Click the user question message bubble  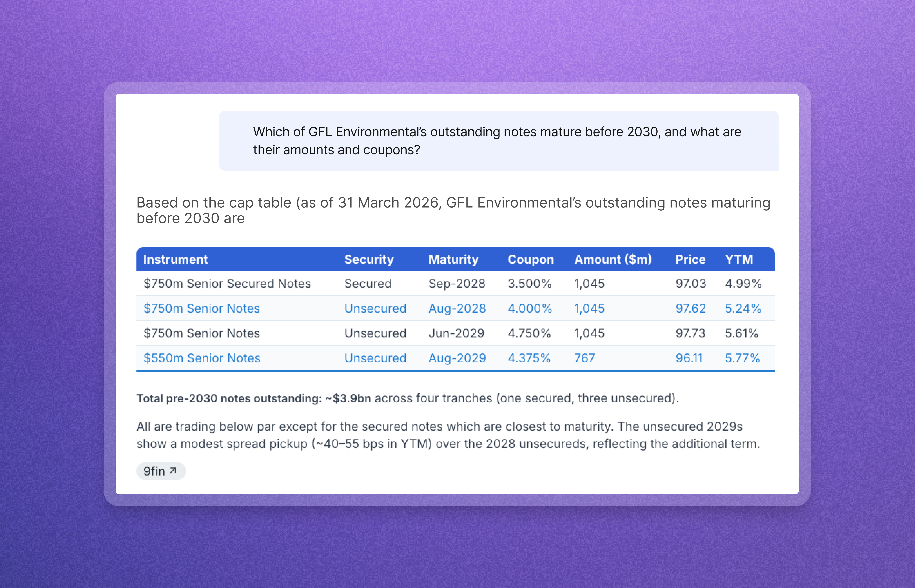point(499,141)
